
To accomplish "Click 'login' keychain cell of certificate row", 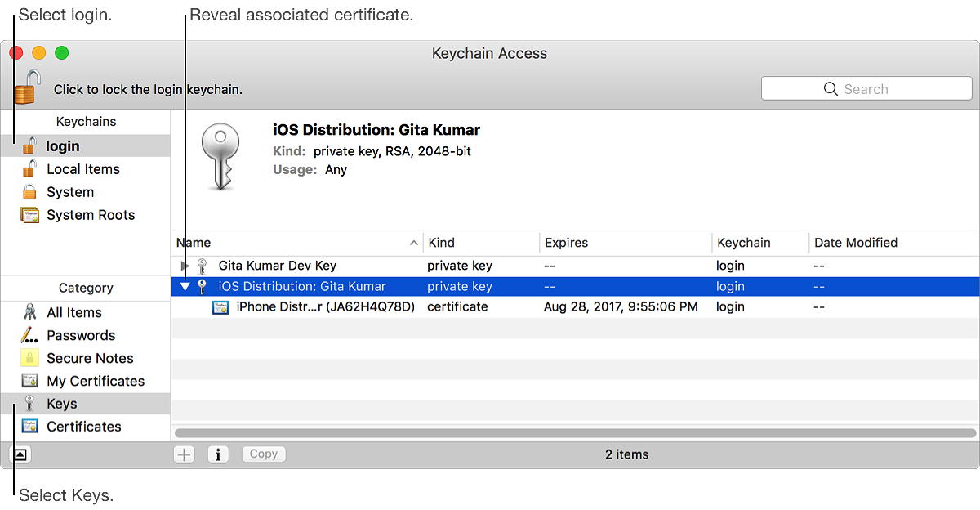I will click(730, 307).
